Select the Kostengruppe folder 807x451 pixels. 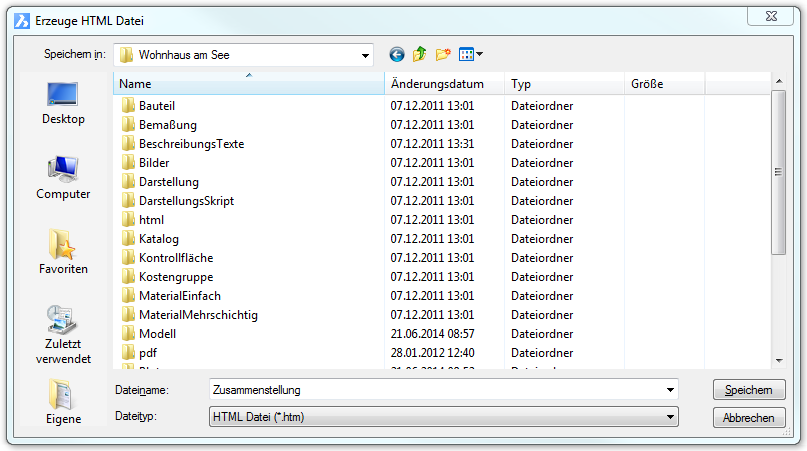point(175,277)
